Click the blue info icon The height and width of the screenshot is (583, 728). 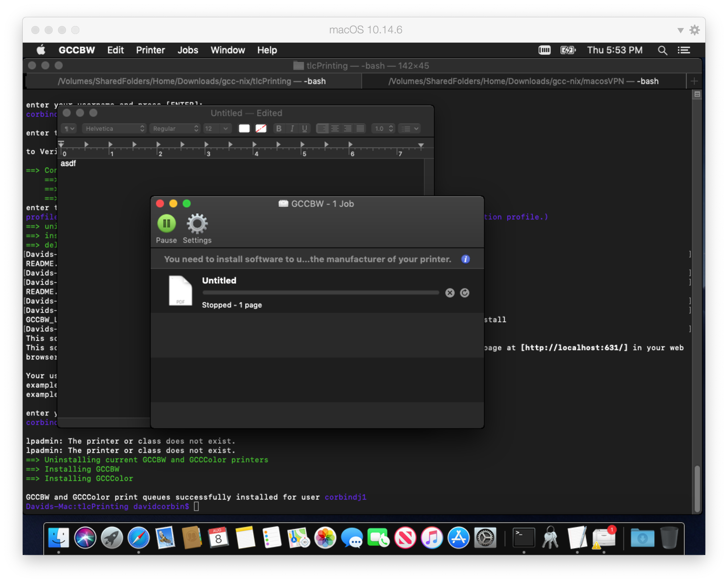(465, 259)
